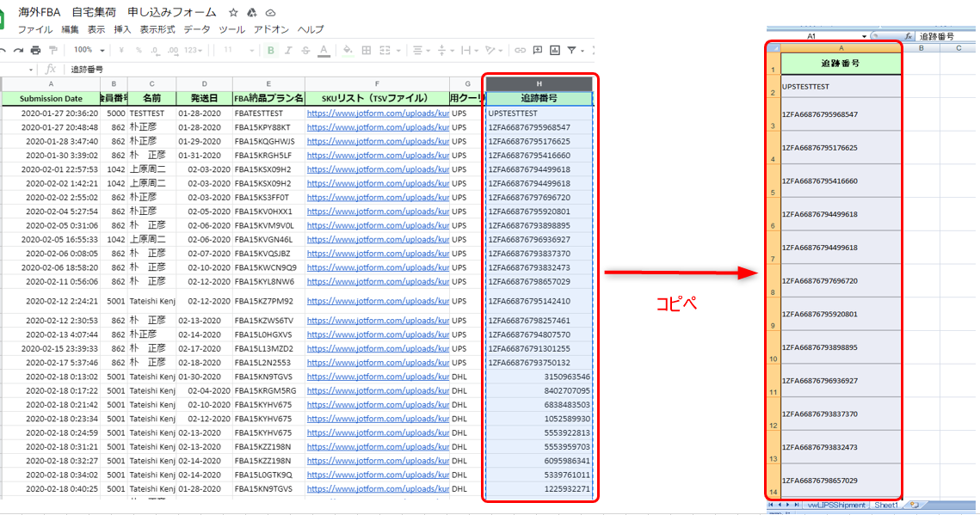Viewport: 980px width, 515px height.
Task: Open the 123 number format dropdown
Action: pyautogui.click(x=194, y=51)
